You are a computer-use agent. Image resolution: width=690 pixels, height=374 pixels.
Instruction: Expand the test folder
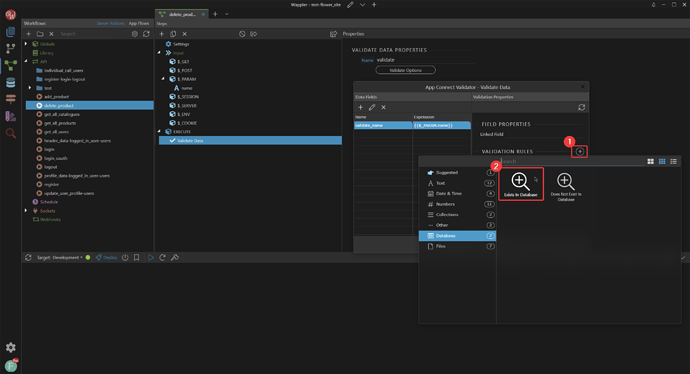(30, 88)
